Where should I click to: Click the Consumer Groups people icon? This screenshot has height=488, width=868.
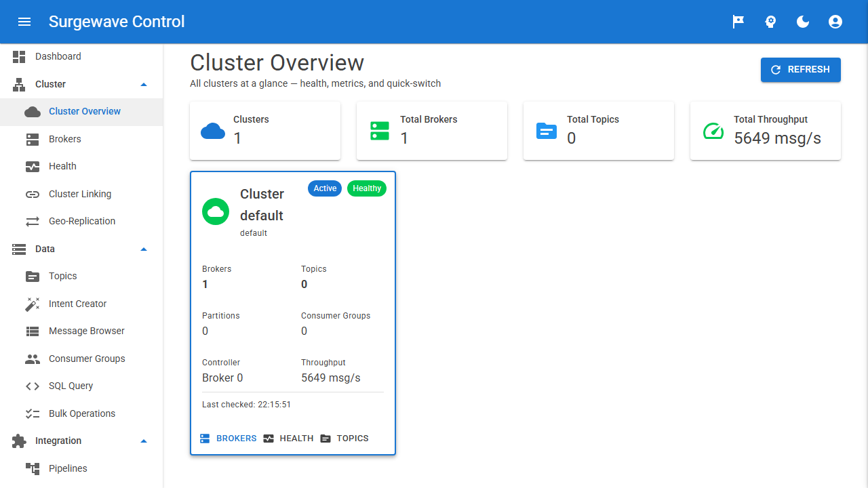click(33, 359)
